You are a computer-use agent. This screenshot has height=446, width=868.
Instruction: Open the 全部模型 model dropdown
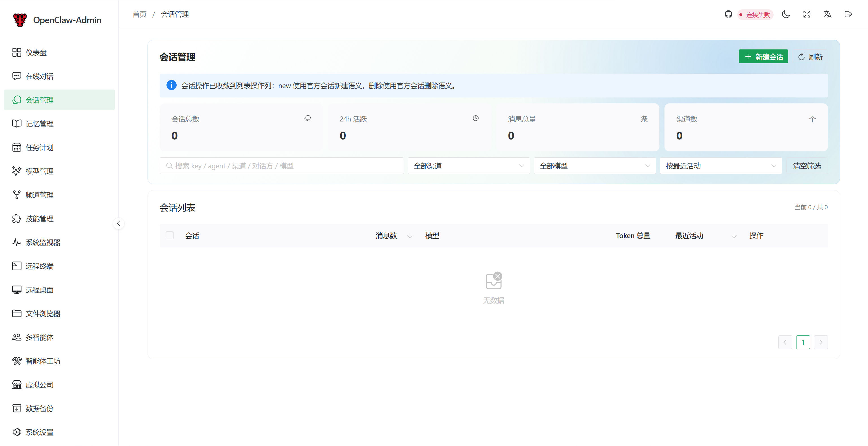click(594, 166)
